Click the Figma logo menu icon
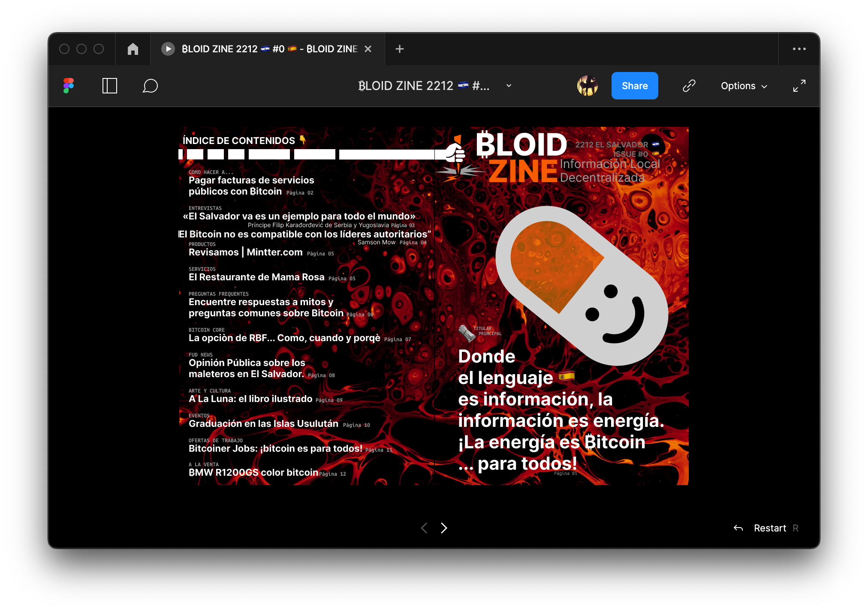 tap(69, 86)
